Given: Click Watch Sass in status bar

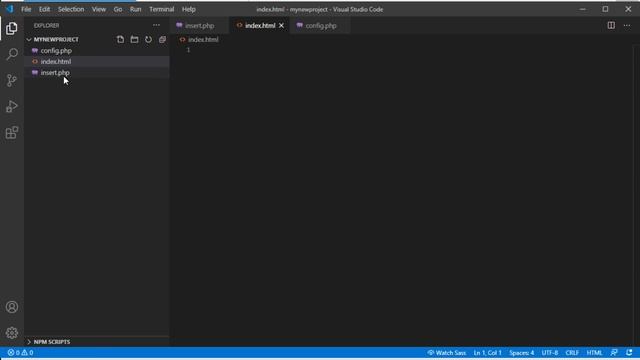Looking at the screenshot, I should pos(446,353).
